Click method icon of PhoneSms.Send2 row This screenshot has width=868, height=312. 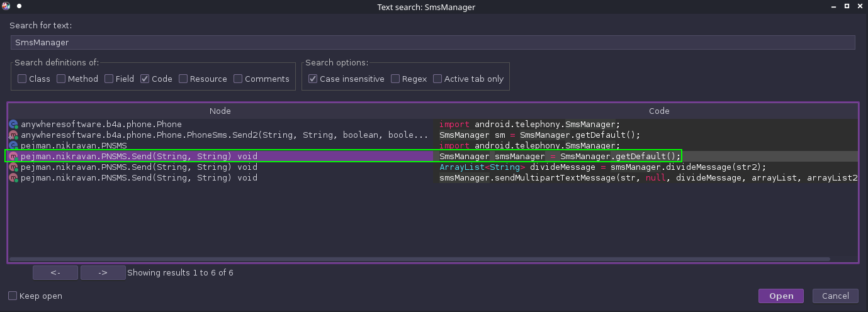(x=14, y=135)
